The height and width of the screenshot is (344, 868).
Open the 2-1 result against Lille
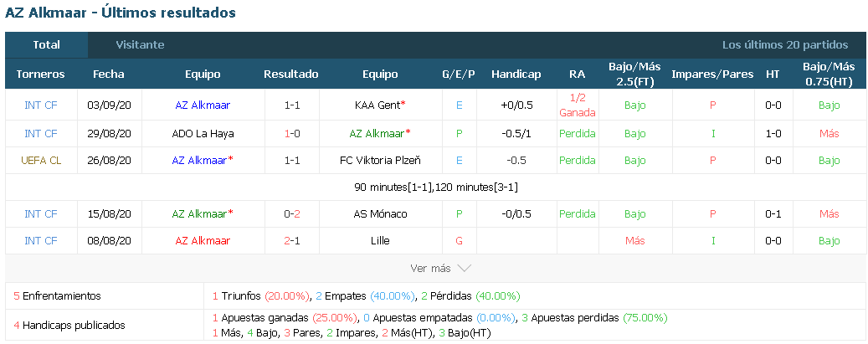tap(292, 240)
